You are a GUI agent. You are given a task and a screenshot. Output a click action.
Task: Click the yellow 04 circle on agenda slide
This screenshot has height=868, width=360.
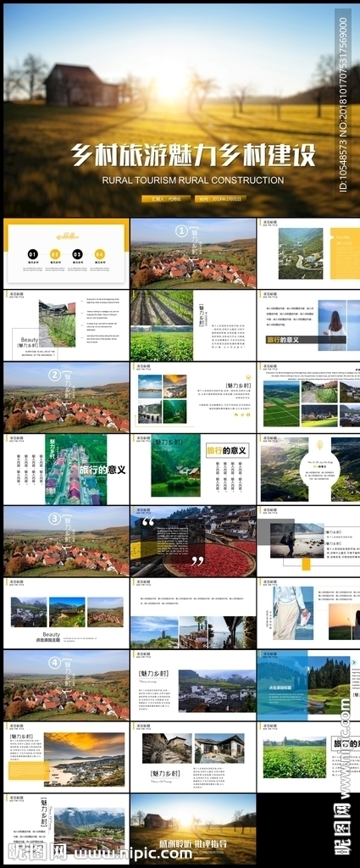[100, 254]
